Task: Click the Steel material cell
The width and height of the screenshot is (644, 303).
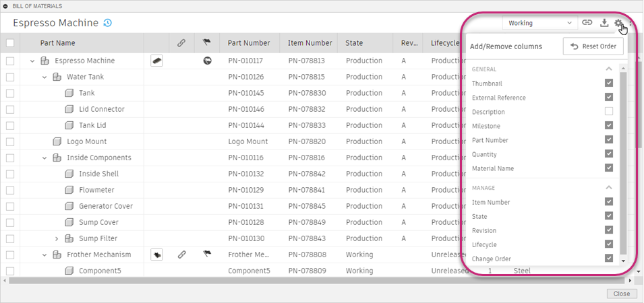Action: tap(522, 271)
